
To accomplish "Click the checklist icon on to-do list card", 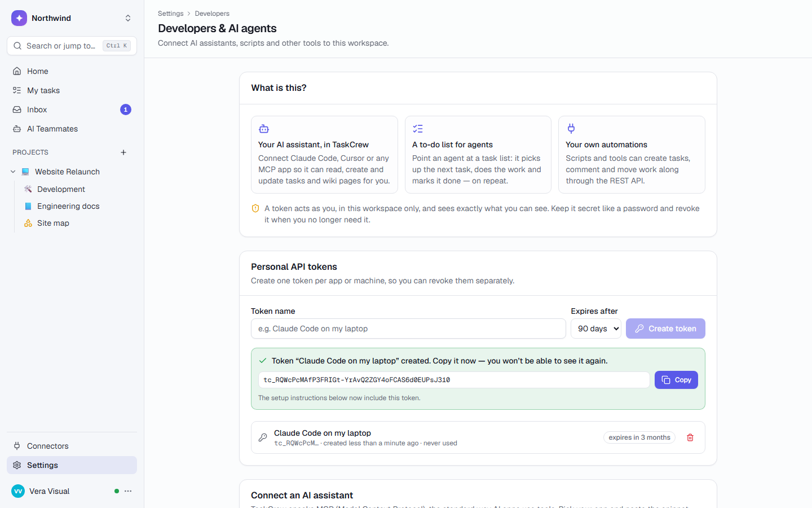I will click(x=418, y=129).
